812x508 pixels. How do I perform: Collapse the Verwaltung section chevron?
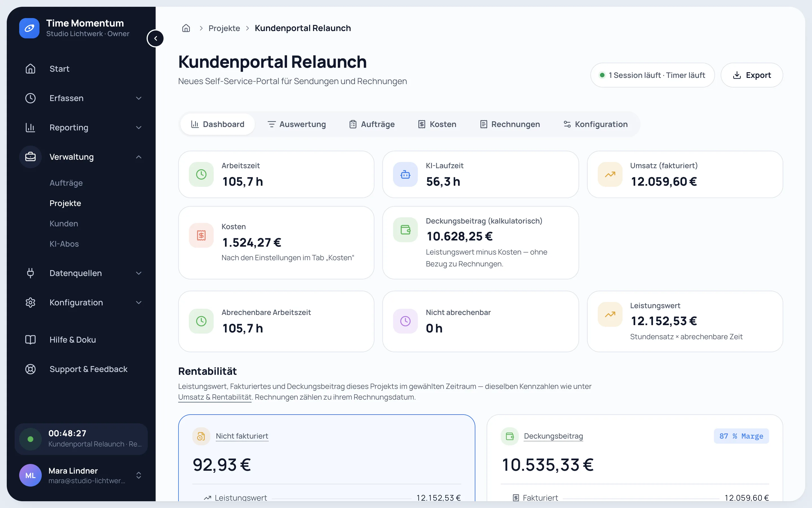(x=139, y=157)
